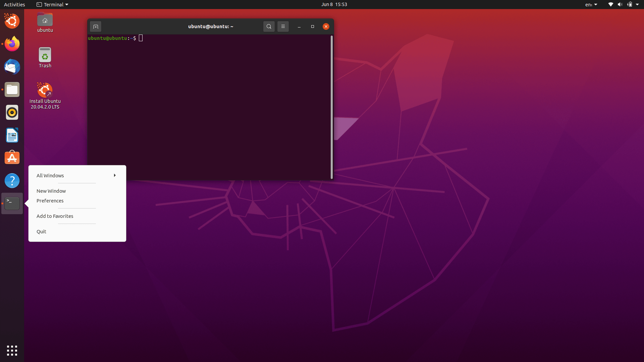The height and width of the screenshot is (362, 644).
Task: Open Thunderbird Mail from the dock
Action: point(12,67)
